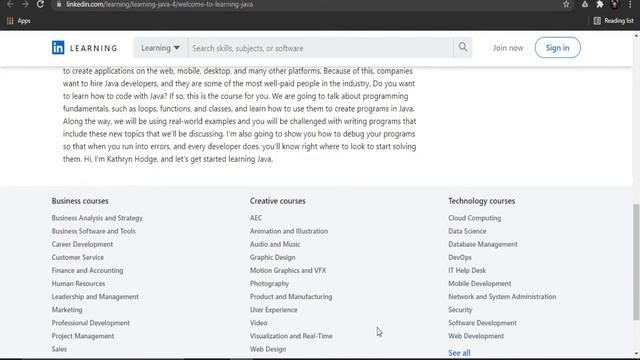Open AEC creative courses
Viewport: 640px width, 360px height.
point(256,218)
